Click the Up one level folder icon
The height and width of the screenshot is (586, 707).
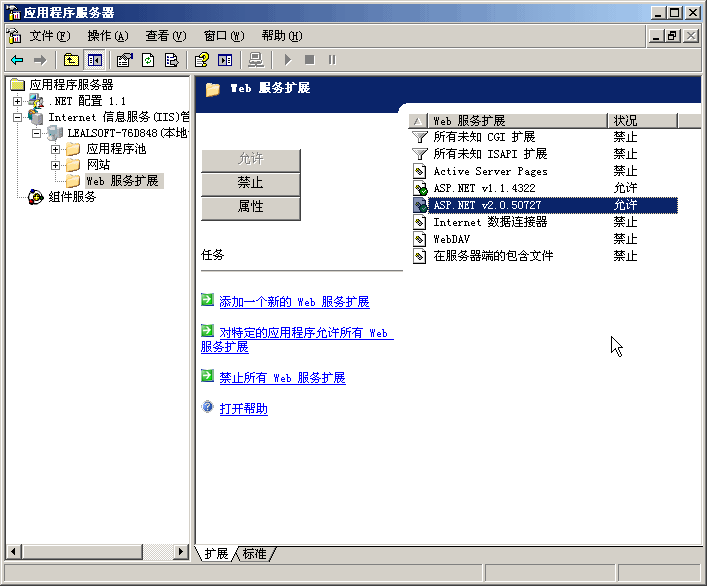coord(71,60)
